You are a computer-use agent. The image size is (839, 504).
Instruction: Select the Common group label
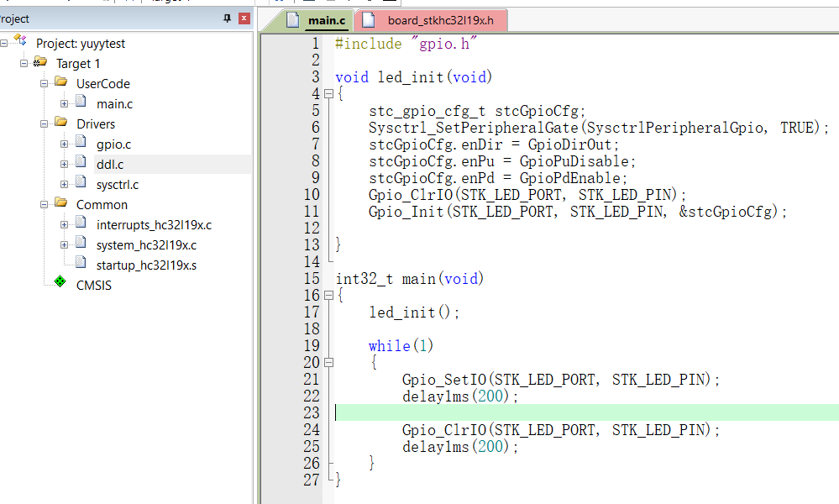[x=102, y=205]
